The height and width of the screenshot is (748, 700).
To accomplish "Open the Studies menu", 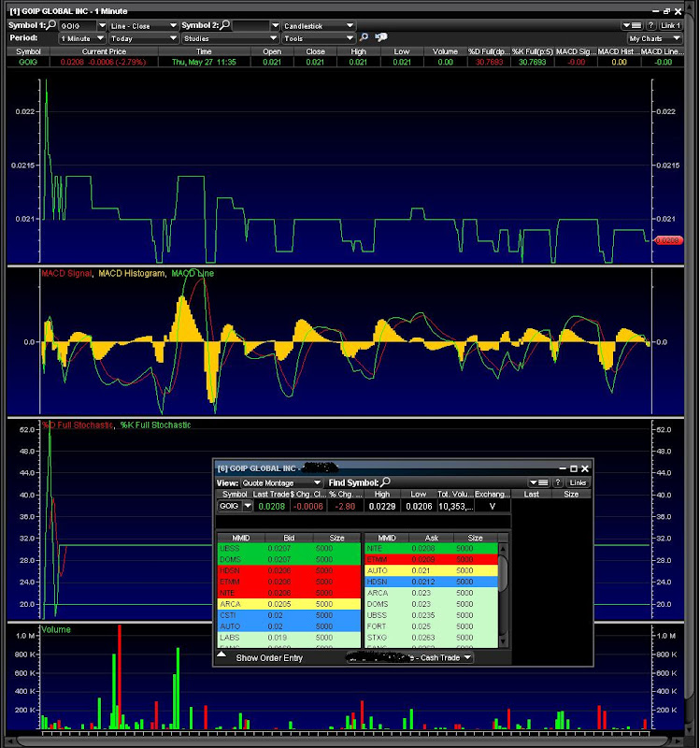I will (232, 38).
